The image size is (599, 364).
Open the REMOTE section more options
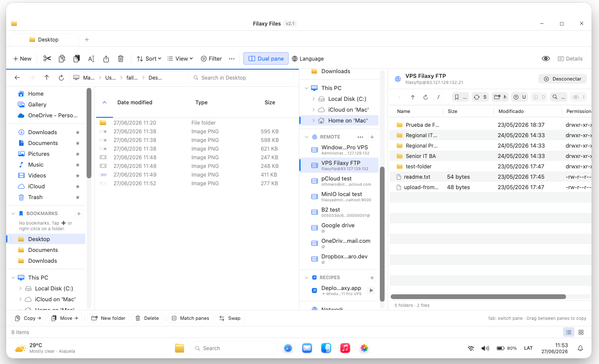(360, 137)
